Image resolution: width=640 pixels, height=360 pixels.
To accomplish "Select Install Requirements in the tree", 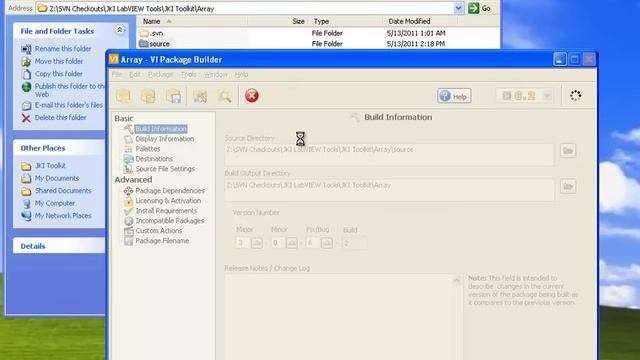I will point(166,211).
